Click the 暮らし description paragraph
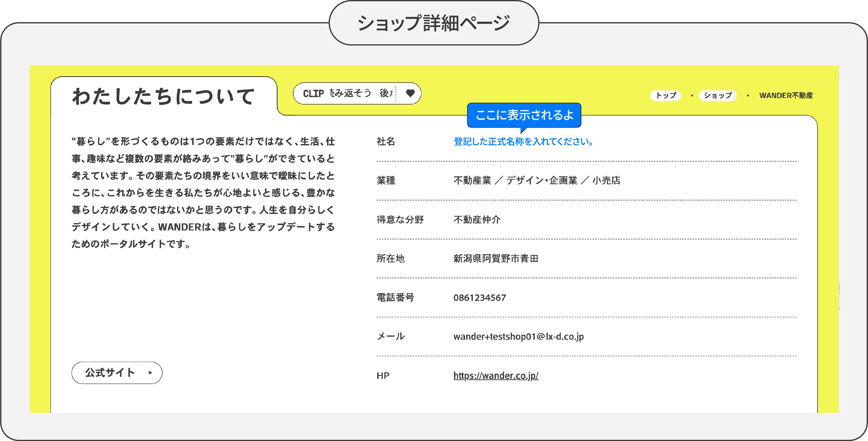The height and width of the screenshot is (441, 868). (203, 192)
